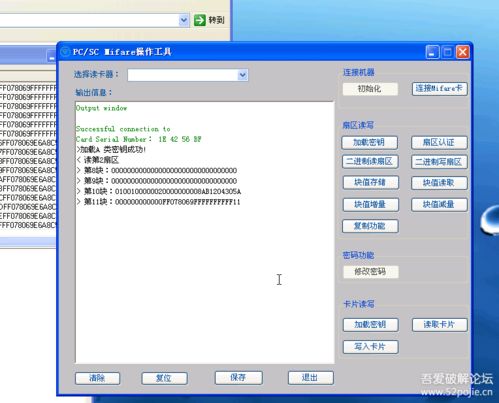Click the 写入卡片 button
This screenshot has width=499, height=403.
pos(370,347)
